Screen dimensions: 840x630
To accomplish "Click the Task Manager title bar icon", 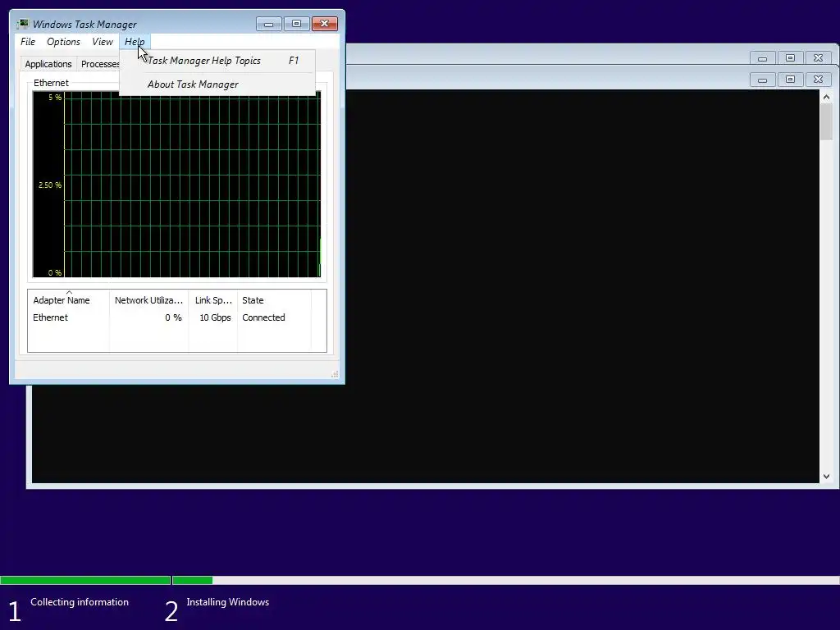I will (22, 24).
